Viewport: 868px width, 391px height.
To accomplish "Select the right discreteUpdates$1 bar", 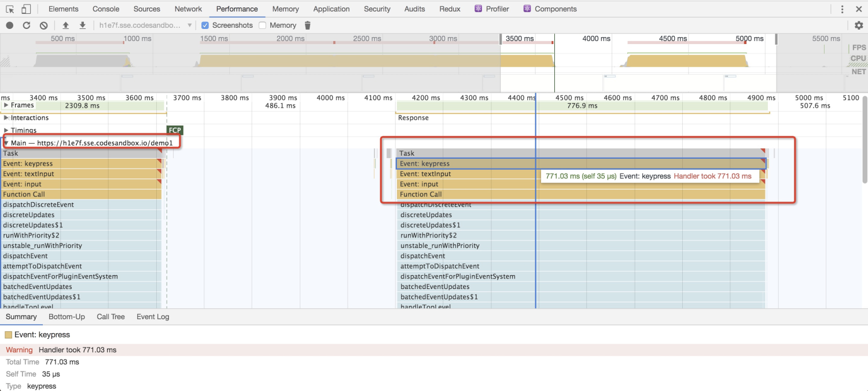I will (x=581, y=225).
